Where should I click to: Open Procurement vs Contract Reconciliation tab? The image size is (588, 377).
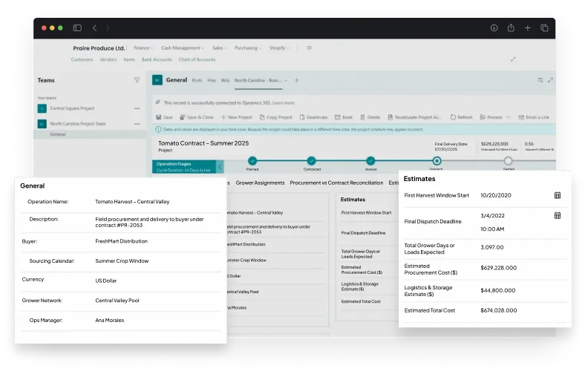pos(336,183)
